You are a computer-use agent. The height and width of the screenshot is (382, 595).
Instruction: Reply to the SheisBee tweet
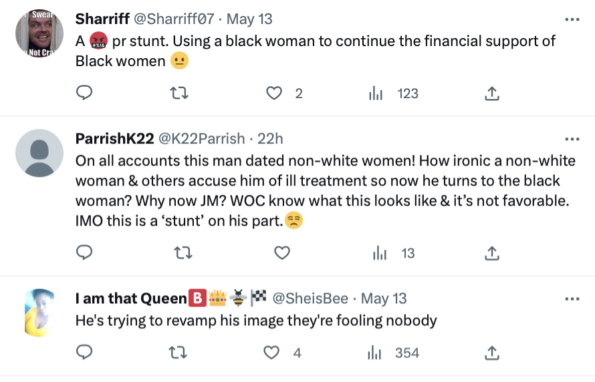(84, 352)
